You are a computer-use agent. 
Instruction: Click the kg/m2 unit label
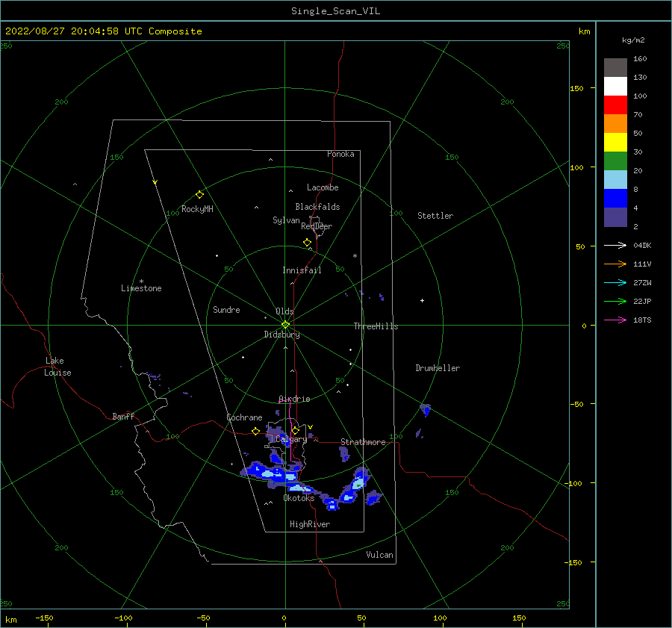[x=633, y=40]
